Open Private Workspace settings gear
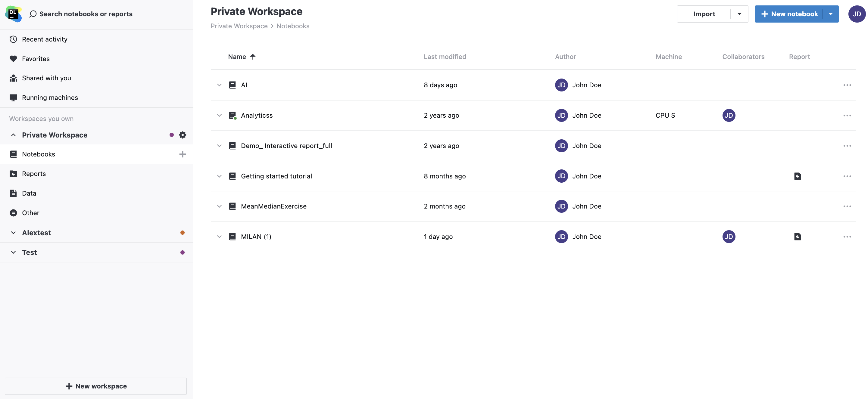Screen dimensions: 868x399 click(182, 135)
